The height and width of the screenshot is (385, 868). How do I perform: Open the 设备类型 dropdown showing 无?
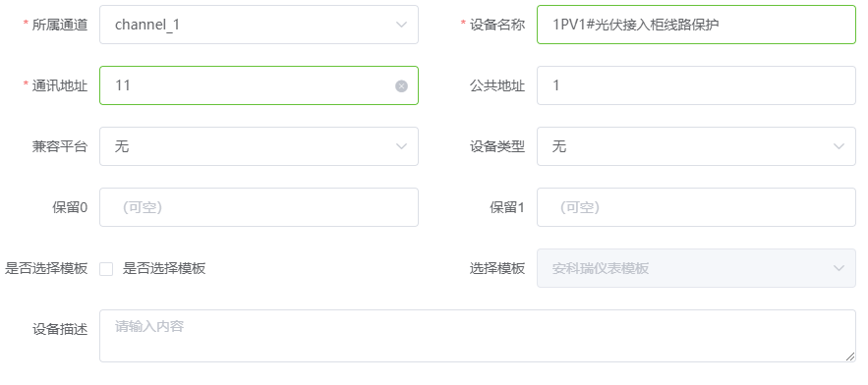[696, 146]
